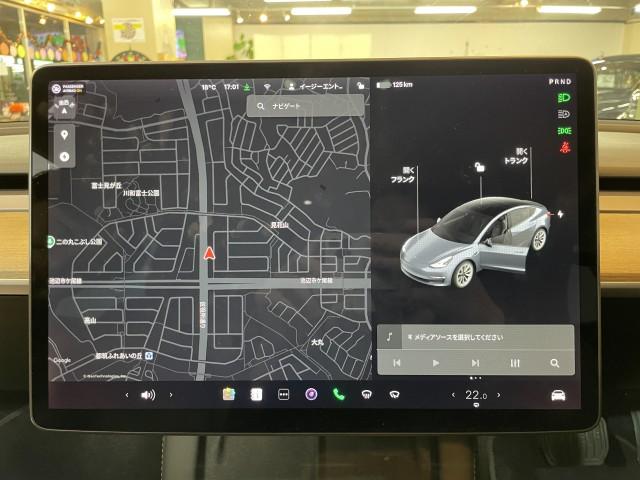Search media with the magnifier icon
The height and width of the screenshot is (480, 640).
click(x=554, y=363)
